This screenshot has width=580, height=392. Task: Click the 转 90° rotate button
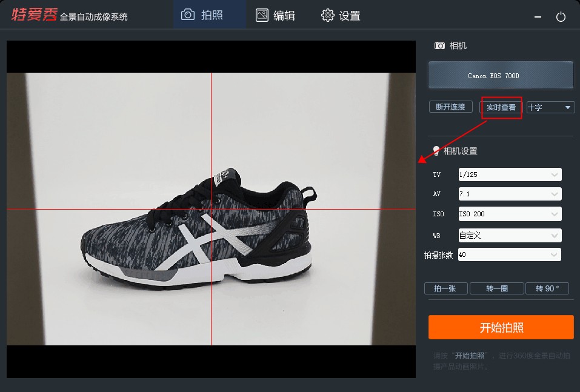pos(547,288)
